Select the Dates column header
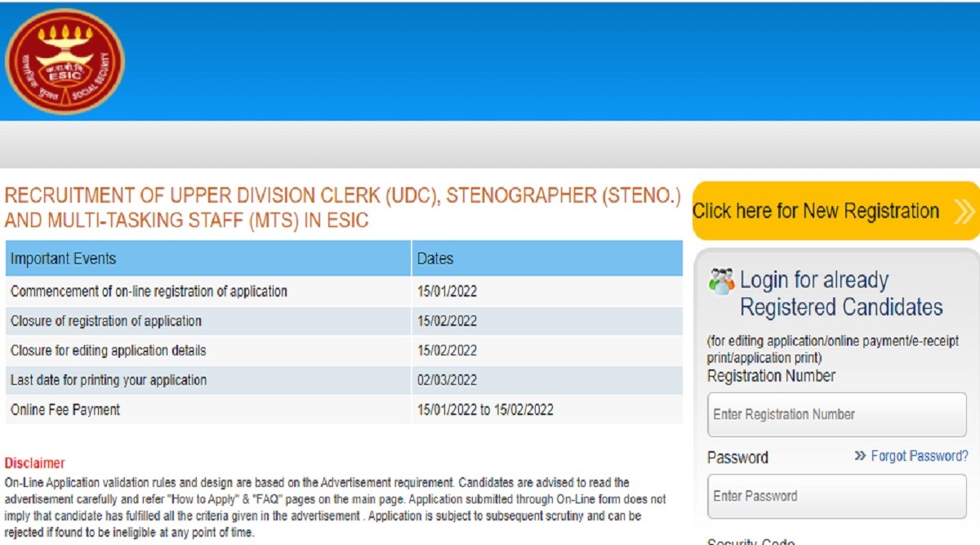Image resolution: width=980 pixels, height=545 pixels. 435,259
